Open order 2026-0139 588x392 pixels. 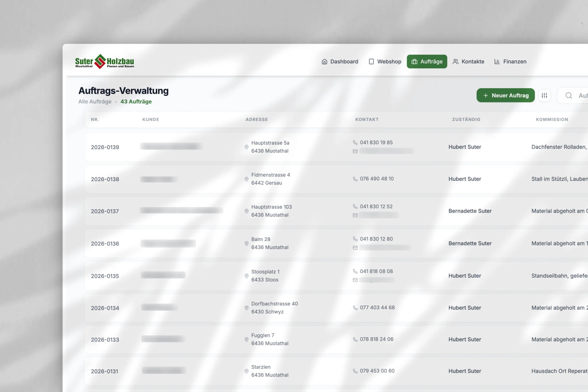pos(105,147)
